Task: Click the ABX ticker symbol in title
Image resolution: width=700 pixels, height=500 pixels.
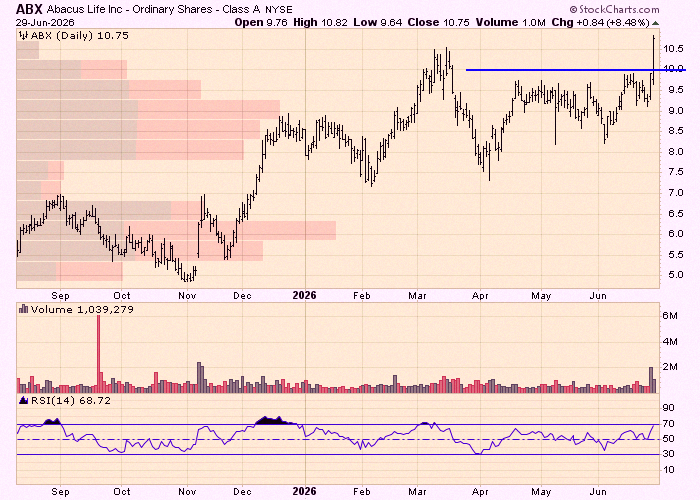Action: [29, 9]
